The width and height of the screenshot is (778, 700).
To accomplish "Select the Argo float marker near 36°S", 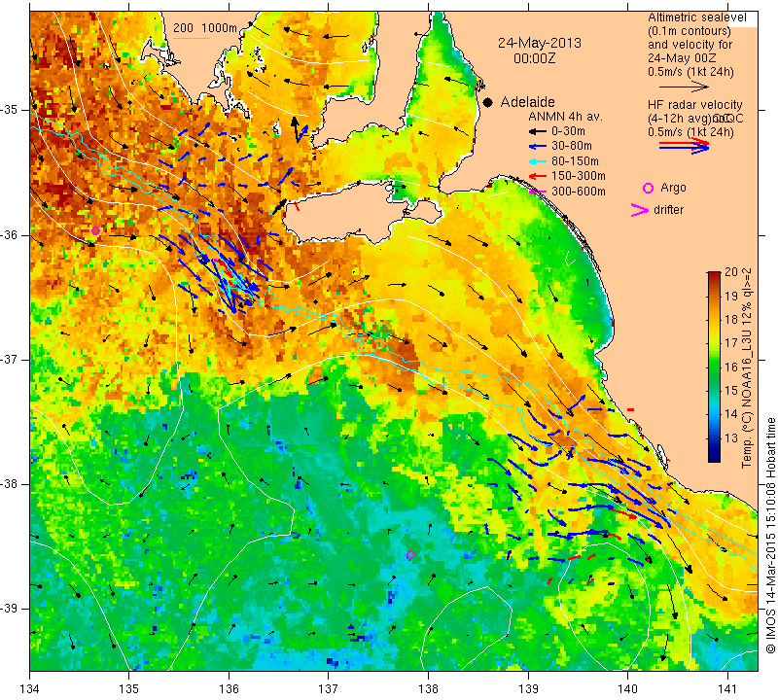I will (95, 230).
